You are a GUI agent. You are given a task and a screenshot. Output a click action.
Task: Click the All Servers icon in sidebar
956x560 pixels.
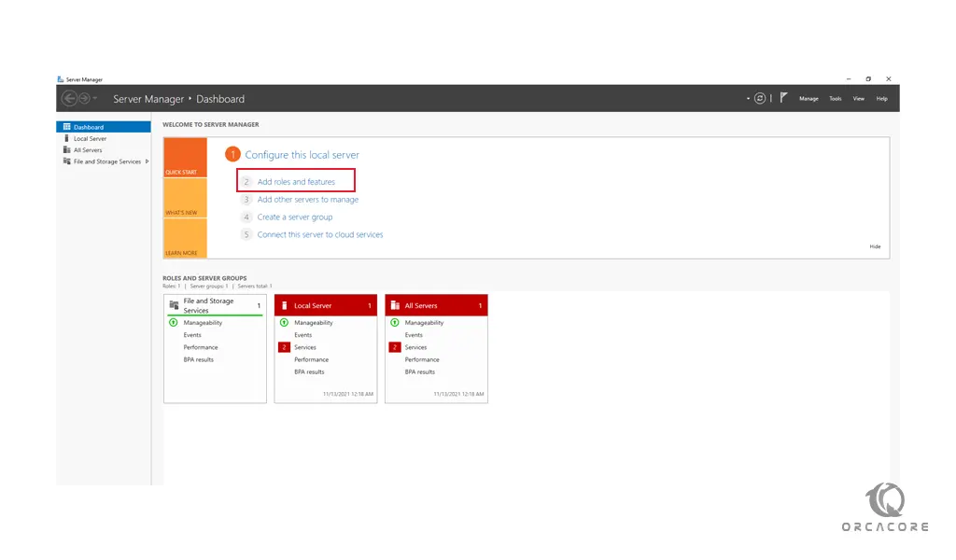67,150
